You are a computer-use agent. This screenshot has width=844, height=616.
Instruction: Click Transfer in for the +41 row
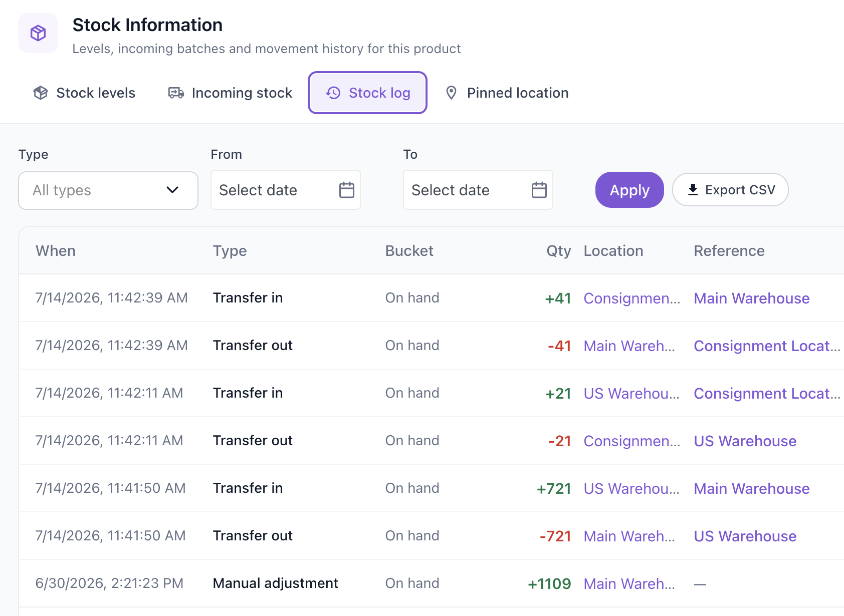[x=248, y=297]
